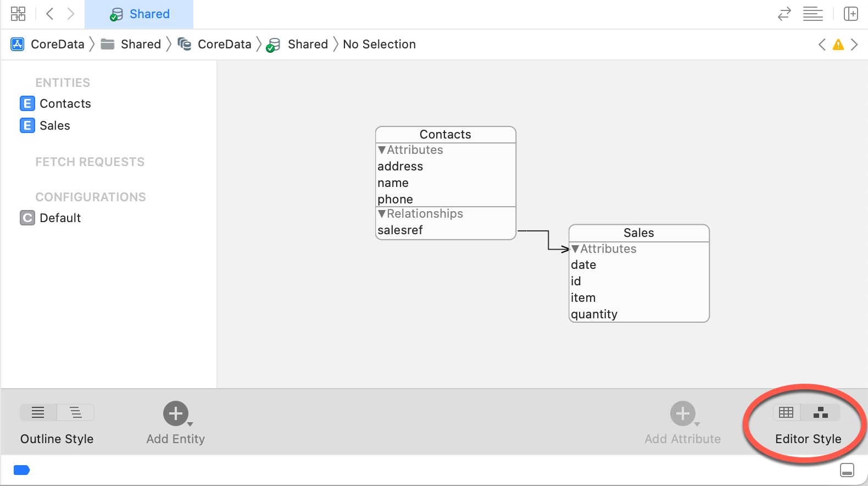Switch to flat list outline style
This screenshot has width=868, height=486.
click(x=38, y=412)
